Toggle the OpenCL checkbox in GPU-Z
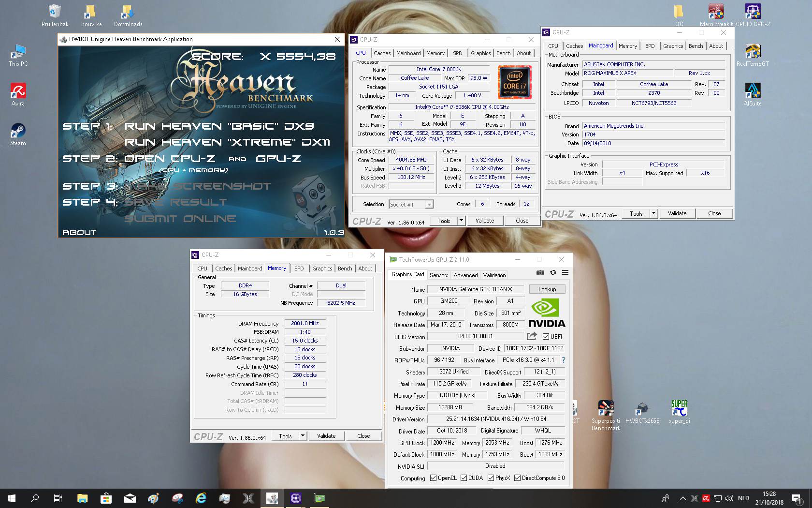Image resolution: width=812 pixels, height=508 pixels. [x=433, y=478]
